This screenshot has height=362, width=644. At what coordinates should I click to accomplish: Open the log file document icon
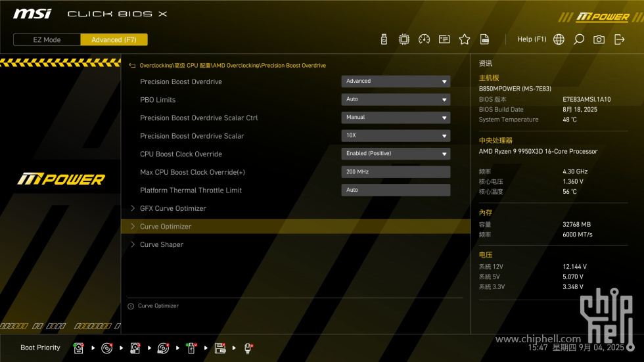485,39
